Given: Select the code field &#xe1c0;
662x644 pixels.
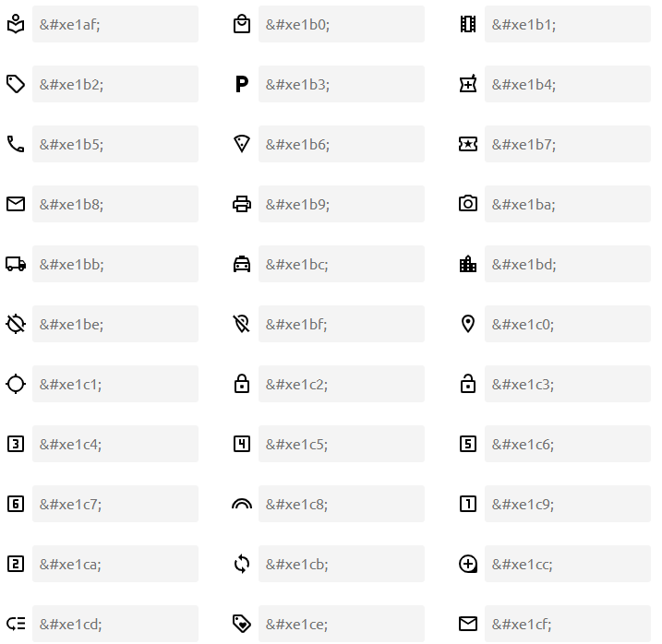Looking at the screenshot, I should (x=568, y=324).
